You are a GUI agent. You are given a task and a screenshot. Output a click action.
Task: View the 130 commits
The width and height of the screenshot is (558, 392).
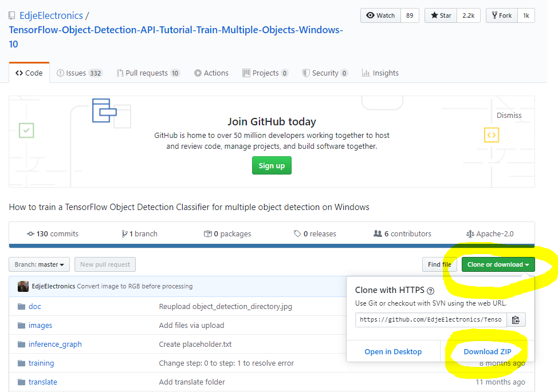(x=53, y=233)
